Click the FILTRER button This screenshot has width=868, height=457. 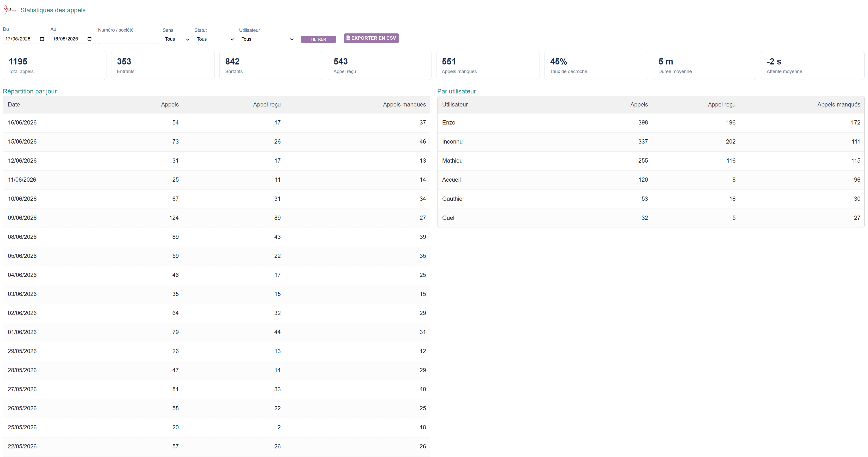coord(318,39)
